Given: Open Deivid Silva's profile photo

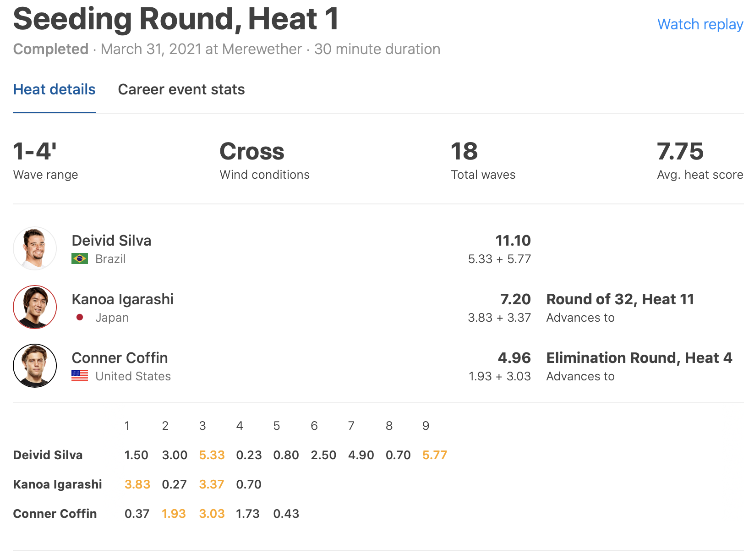Looking at the screenshot, I should pyautogui.click(x=35, y=248).
